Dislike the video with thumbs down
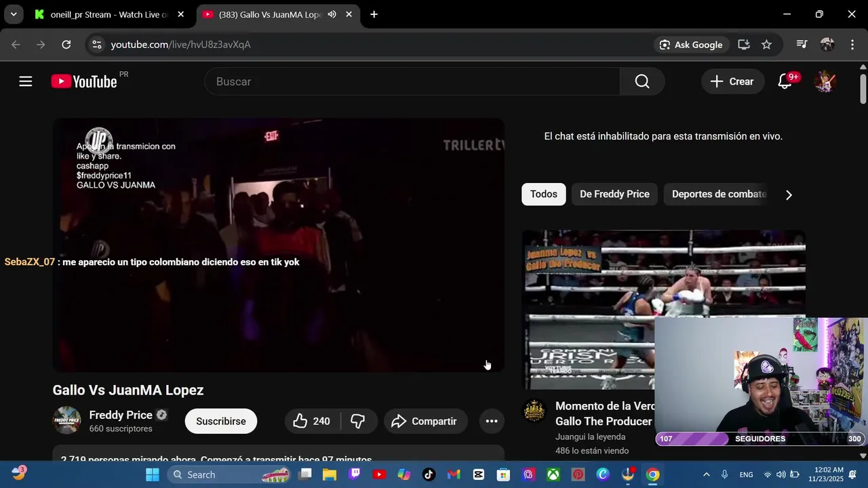This screenshot has width=868, height=488. [x=357, y=421]
